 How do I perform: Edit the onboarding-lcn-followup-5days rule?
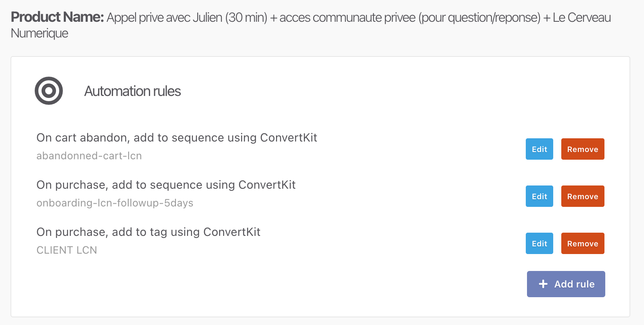click(x=539, y=196)
